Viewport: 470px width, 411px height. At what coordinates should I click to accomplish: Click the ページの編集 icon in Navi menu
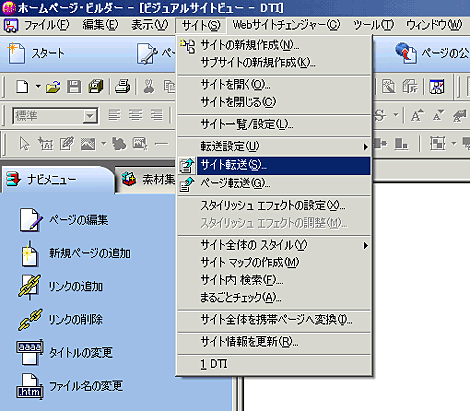click(31, 220)
